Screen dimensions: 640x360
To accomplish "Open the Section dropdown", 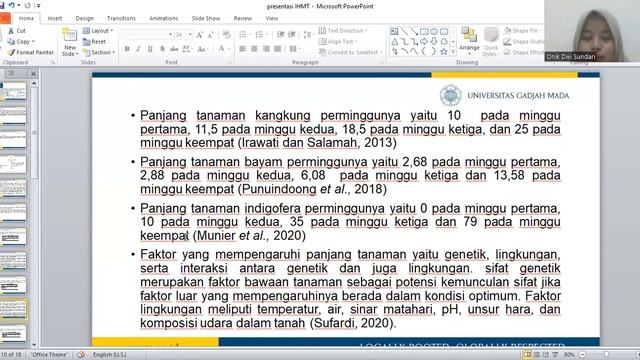I will (x=99, y=52).
